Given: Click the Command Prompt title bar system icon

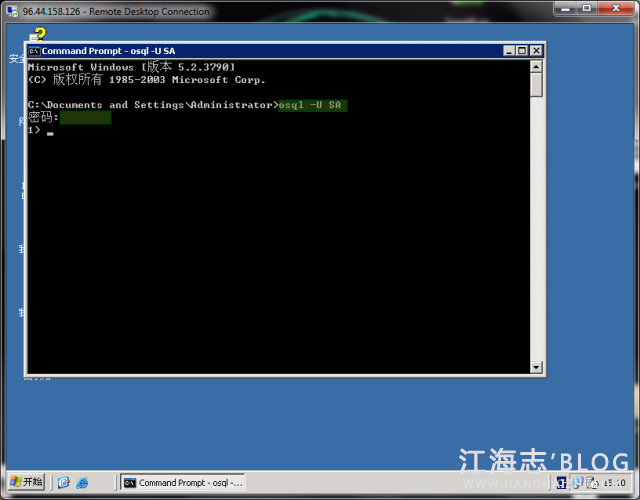Looking at the screenshot, I should [34, 50].
